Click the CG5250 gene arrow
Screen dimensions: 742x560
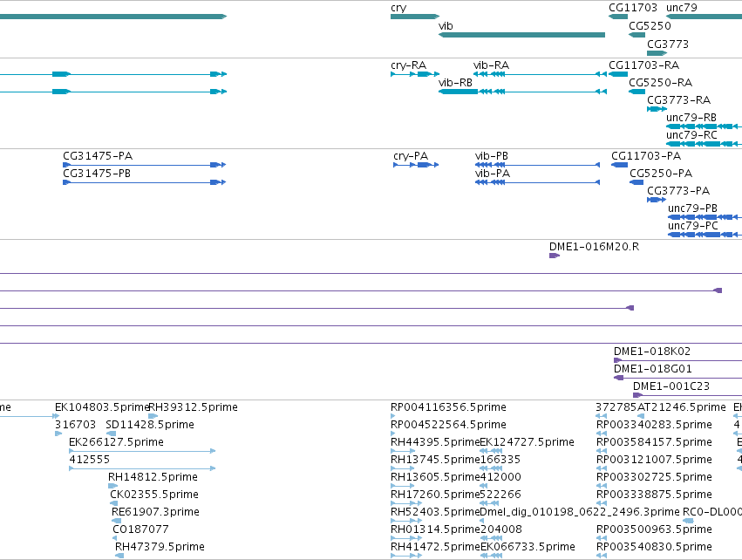[x=637, y=35]
